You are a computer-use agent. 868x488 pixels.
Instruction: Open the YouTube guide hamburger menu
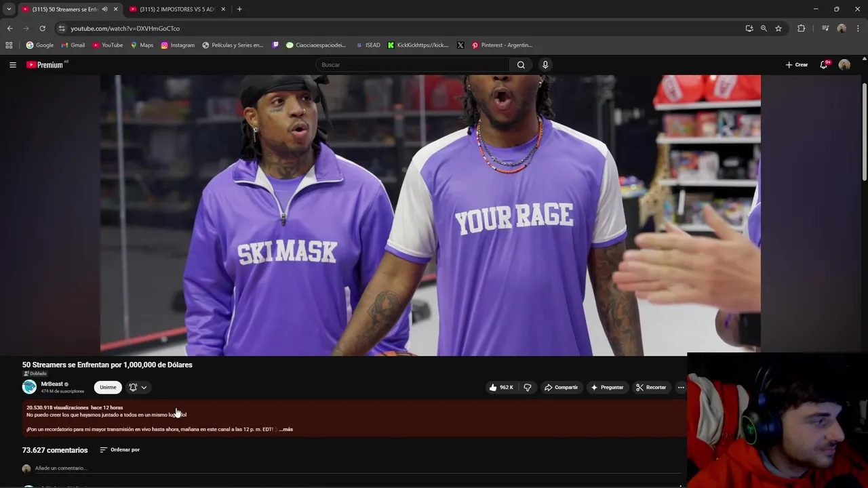click(x=13, y=65)
